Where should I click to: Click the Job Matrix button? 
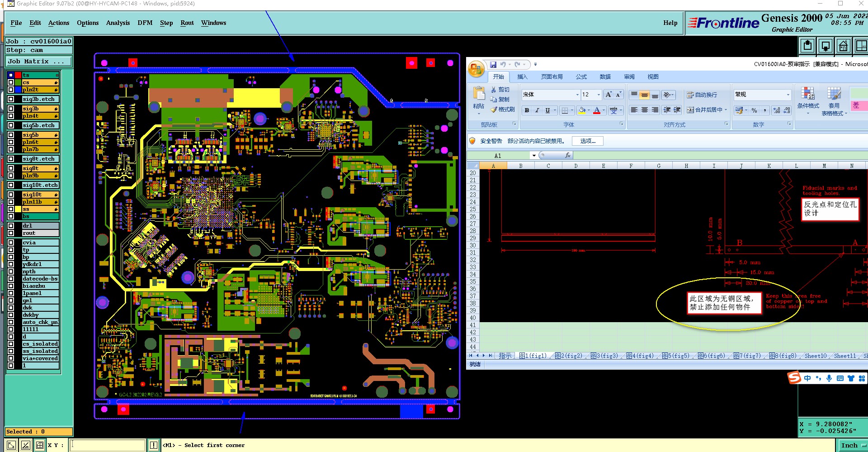(x=39, y=62)
